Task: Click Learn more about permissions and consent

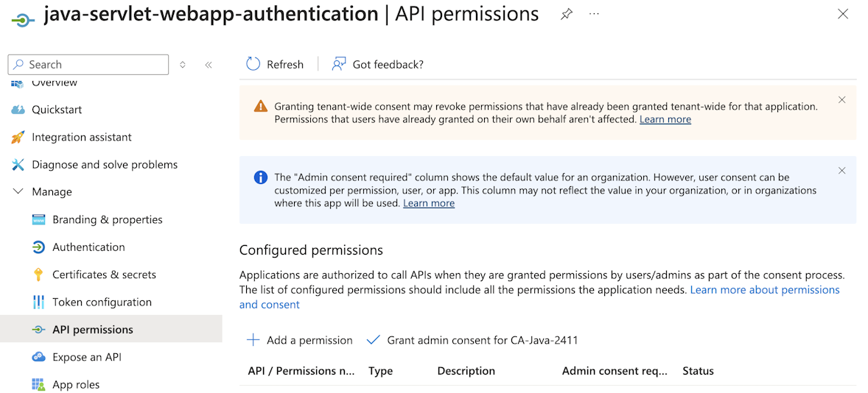Action: click(x=764, y=290)
